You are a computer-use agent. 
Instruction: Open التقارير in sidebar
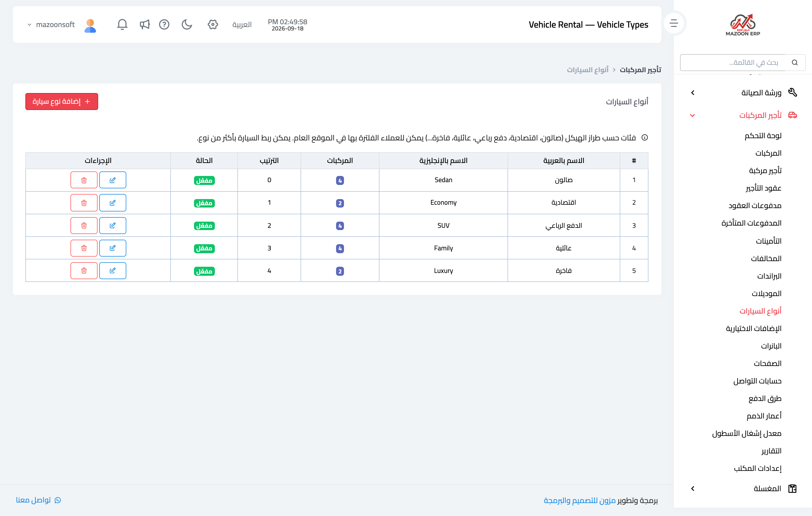point(771,451)
